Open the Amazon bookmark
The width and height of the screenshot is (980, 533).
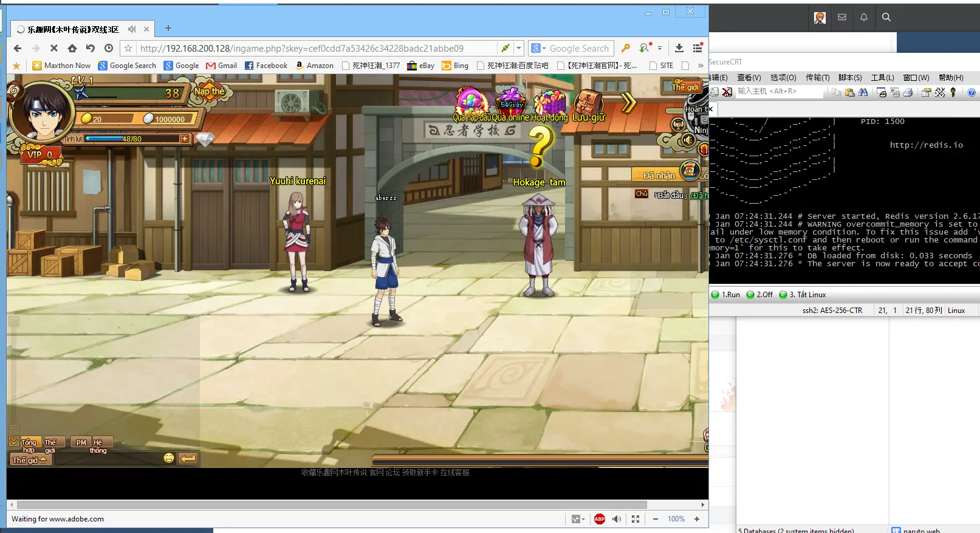pos(315,66)
